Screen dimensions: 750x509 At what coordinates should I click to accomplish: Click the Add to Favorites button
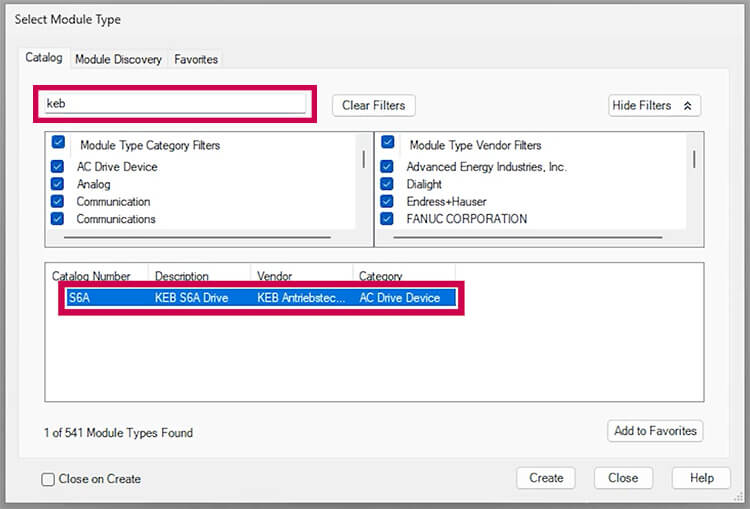pyautogui.click(x=655, y=431)
